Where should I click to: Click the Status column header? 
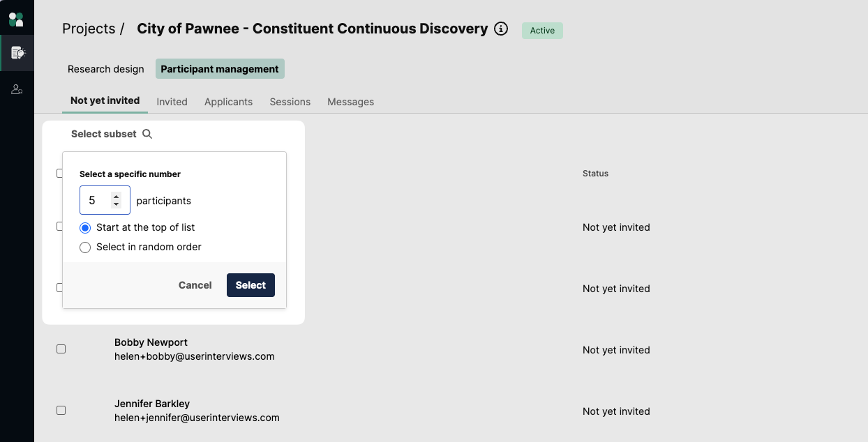(x=595, y=174)
